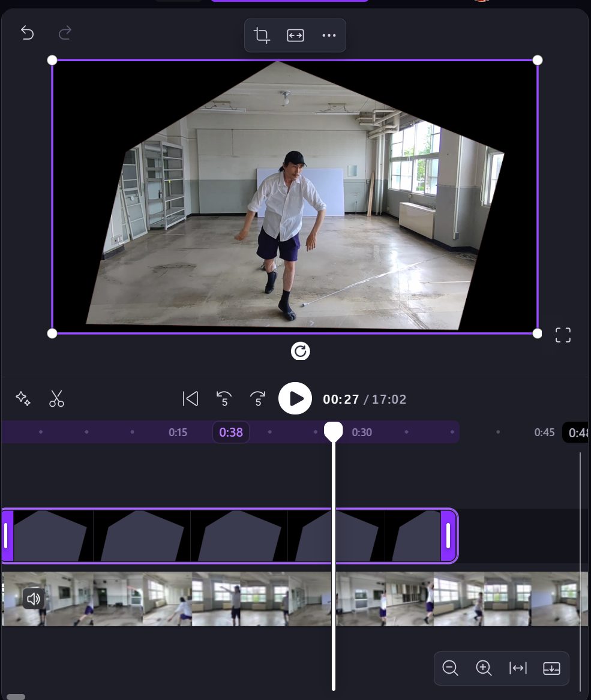591x700 pixels.
Task: Click the 0:30 mark on timeline ruler
Action: click(362, 432)
